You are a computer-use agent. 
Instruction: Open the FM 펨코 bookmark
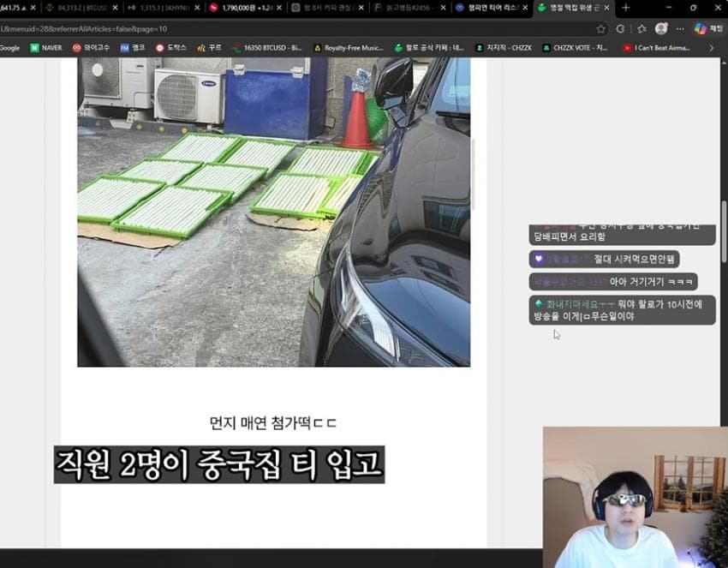(133, 48)
